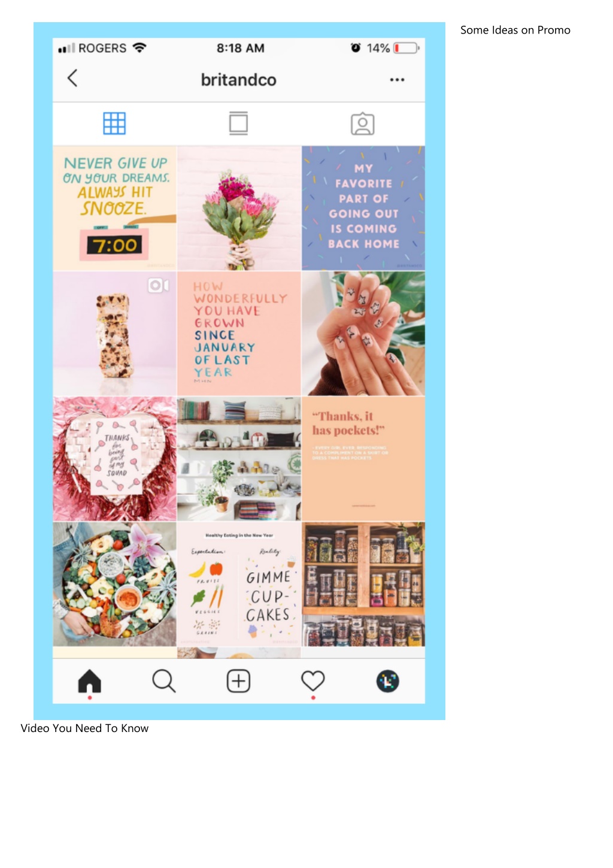Open profile avatar in bottom bar
613x868 pixels.
(x=387, y=681)
